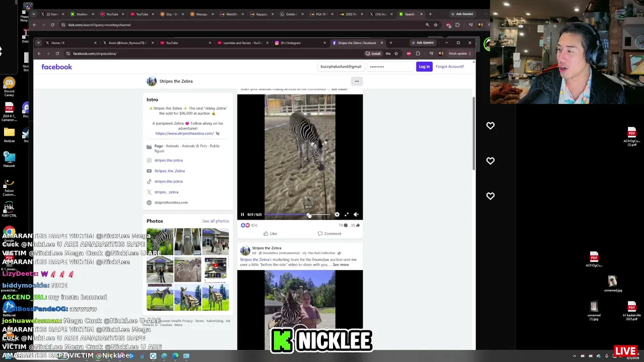Focus the Facebook email input field

[x=341, y=66]
